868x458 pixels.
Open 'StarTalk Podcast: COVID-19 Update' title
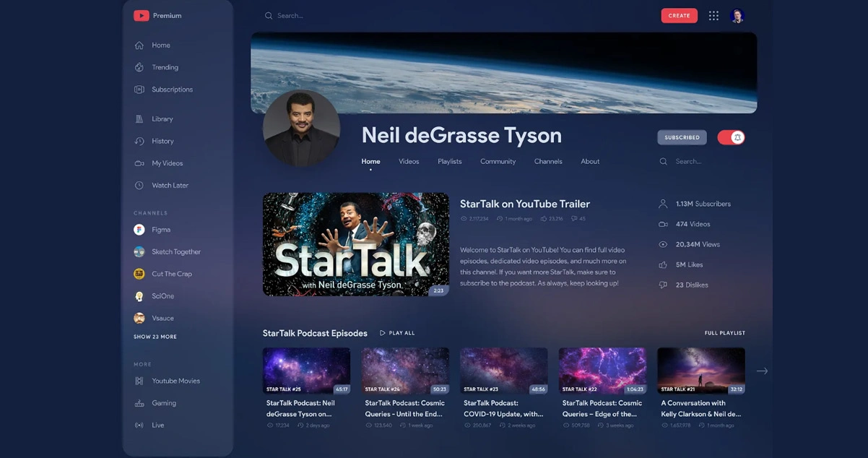[503, 409]
